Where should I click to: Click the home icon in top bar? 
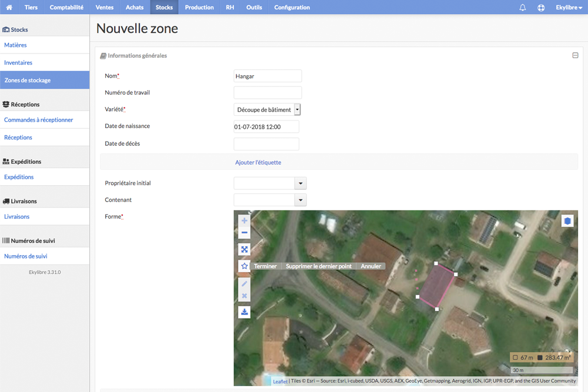coord(9,7)
